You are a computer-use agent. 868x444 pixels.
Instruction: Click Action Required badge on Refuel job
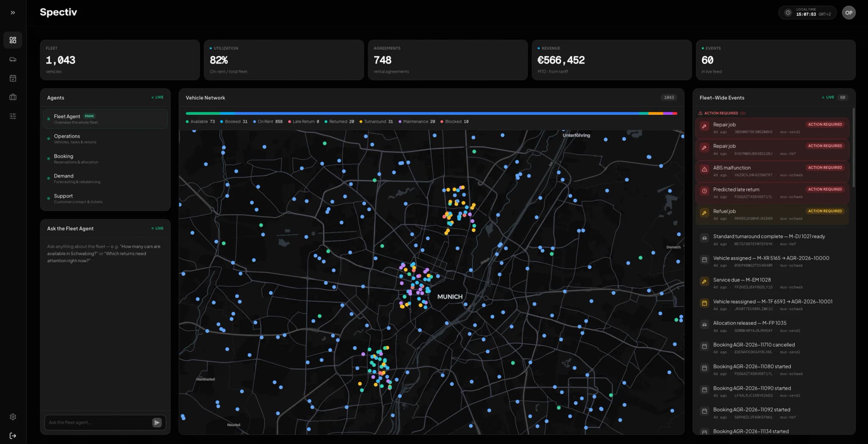pos(825,211)
